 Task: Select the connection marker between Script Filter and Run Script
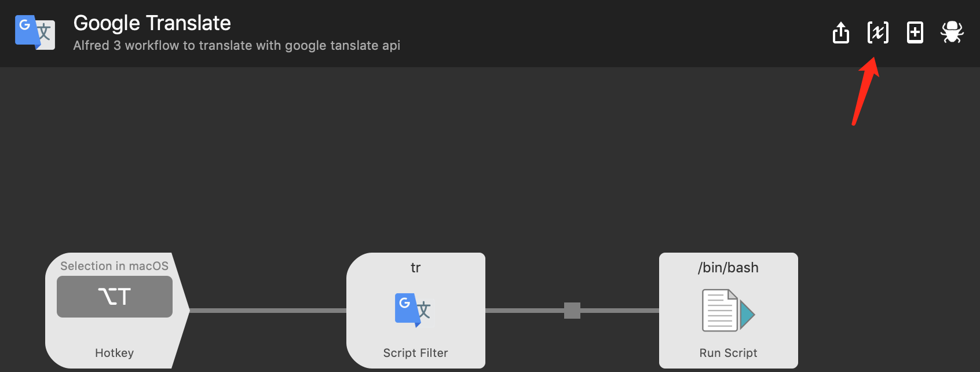[x=571, y=311]
